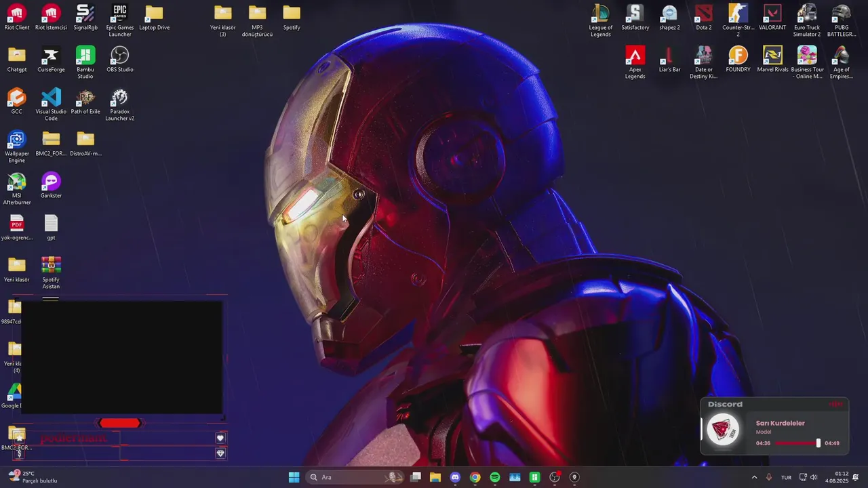Launch League of Legends shortcut
The width and height of the screenshot is (868, 488).
(601, 20)
